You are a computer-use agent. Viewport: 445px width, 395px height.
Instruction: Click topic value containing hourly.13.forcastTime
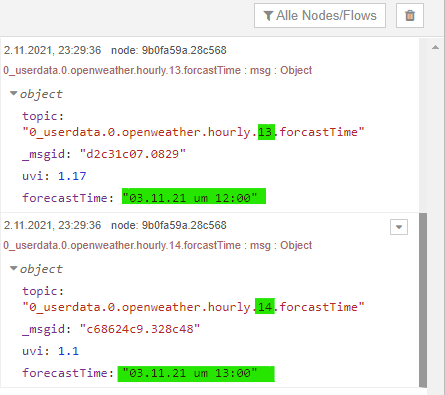pos(193,132)
